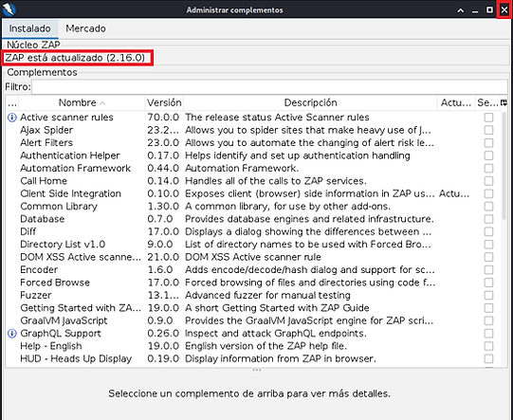
Task: Select the Automation Framework checkbox
Action: (x=488, y=169)
